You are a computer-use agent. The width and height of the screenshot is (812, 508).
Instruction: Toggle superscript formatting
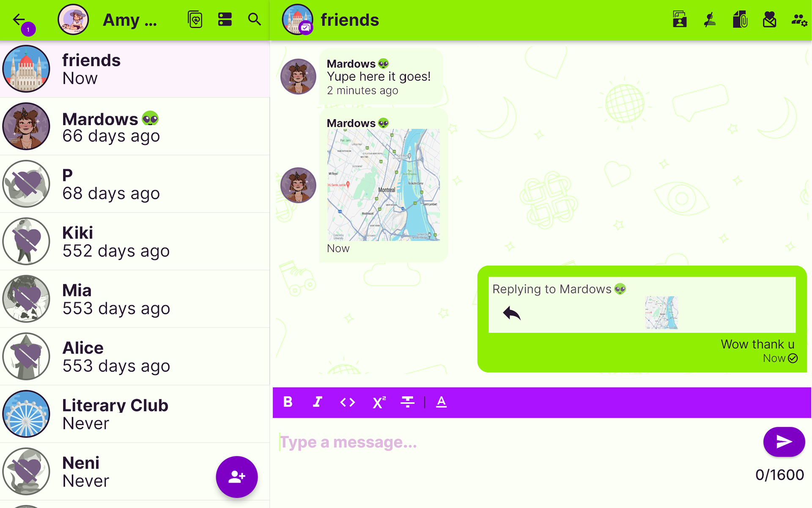coord(379,402)
